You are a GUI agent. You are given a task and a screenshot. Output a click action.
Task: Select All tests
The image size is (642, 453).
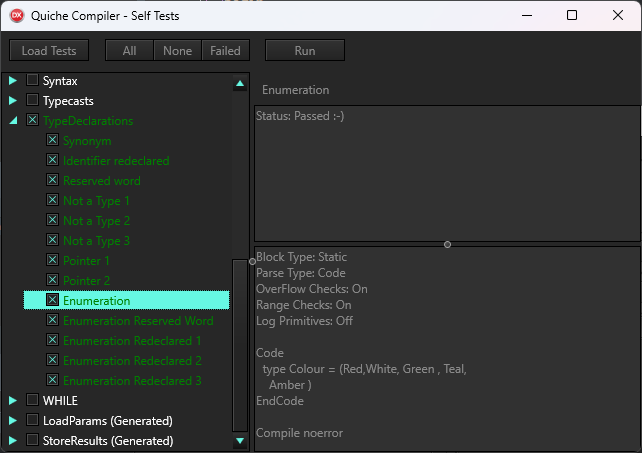click(129, 50)
